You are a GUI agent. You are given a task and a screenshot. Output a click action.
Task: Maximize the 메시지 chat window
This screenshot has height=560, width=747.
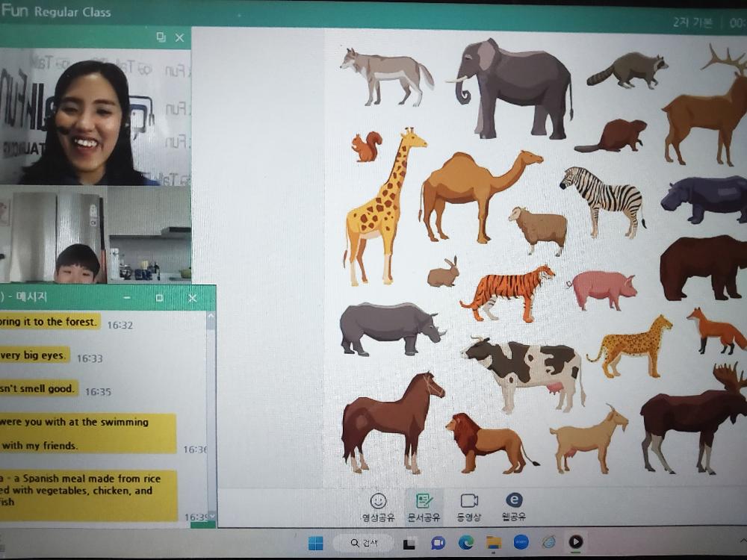[x=159, y=298]
